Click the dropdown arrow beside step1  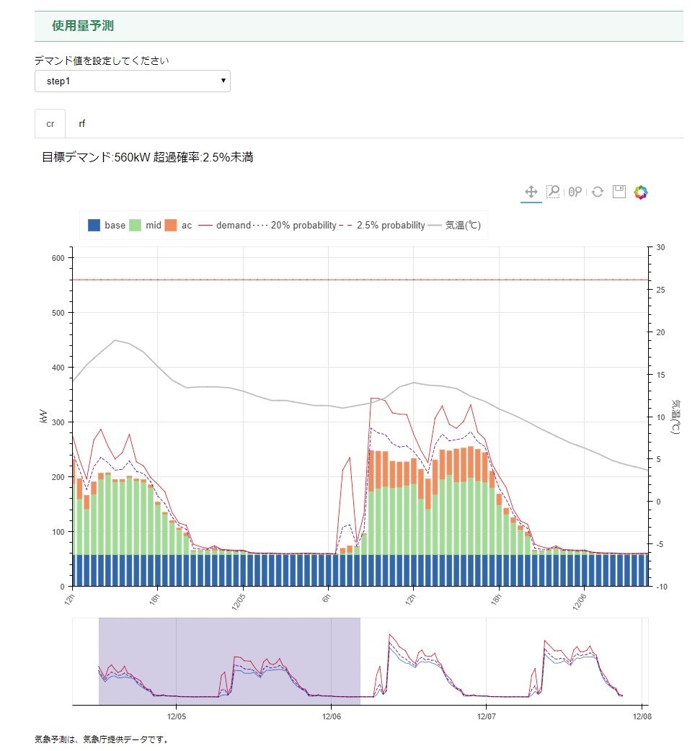click(x=223, y=81)
